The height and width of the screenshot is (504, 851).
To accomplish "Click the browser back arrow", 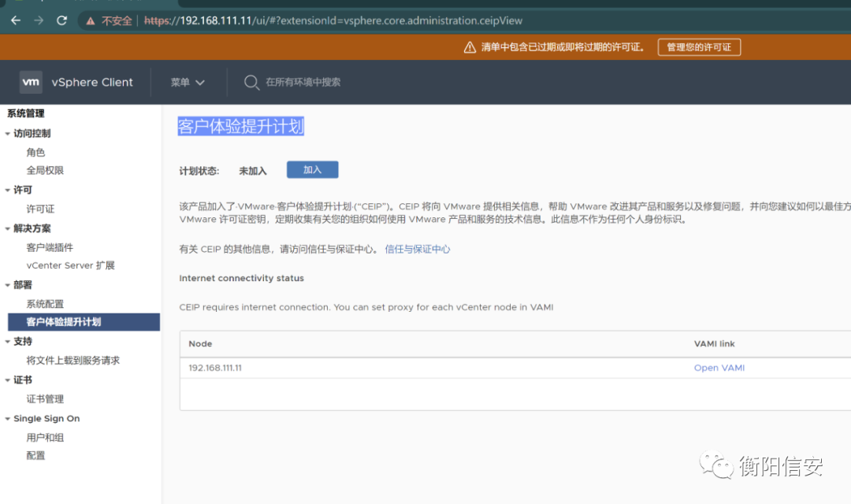I will click(x=16, y=20).
